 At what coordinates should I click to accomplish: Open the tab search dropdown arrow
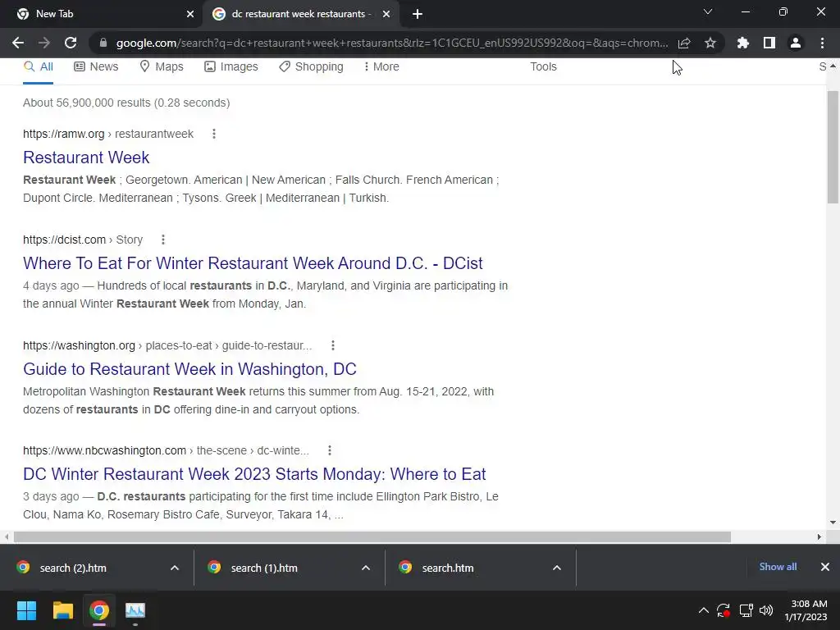tap(708, 11)
